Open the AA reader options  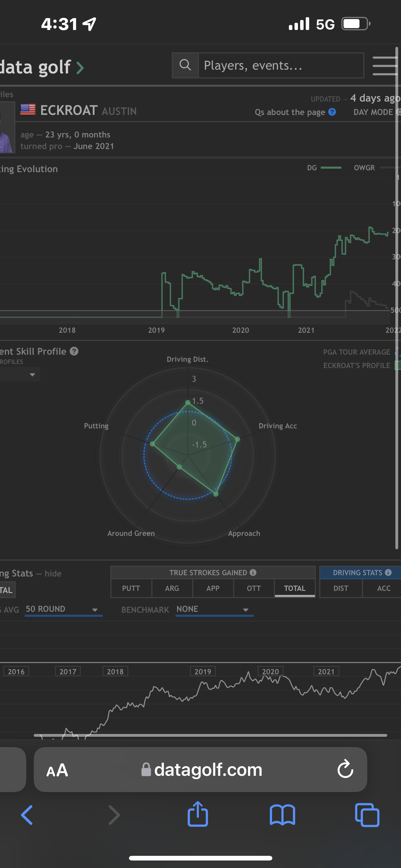pyautogui.click(x=57, y=770)
